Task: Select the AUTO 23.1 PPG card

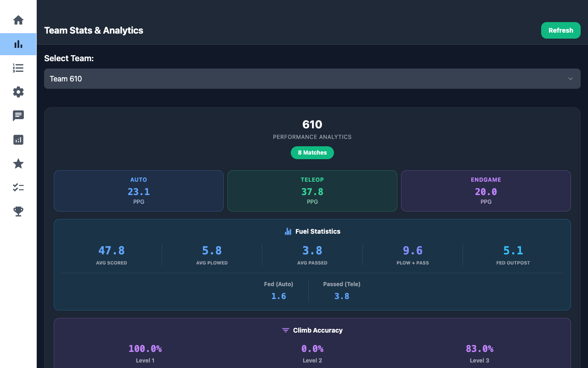Action: tap(139, 191)
